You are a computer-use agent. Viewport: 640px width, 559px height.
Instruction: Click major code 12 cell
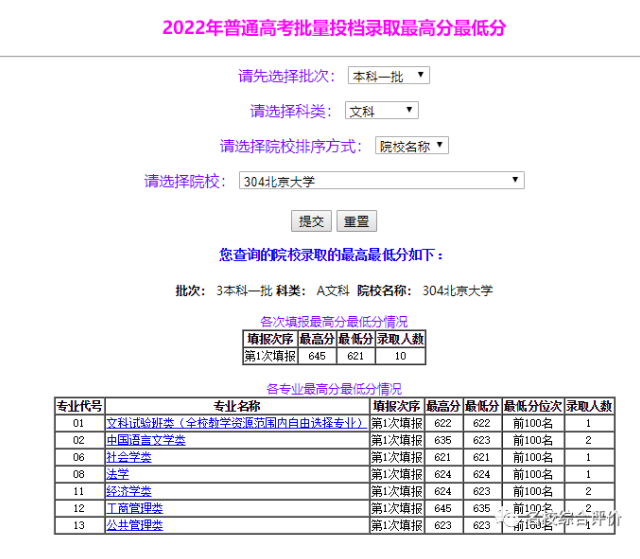pos(78,508)
